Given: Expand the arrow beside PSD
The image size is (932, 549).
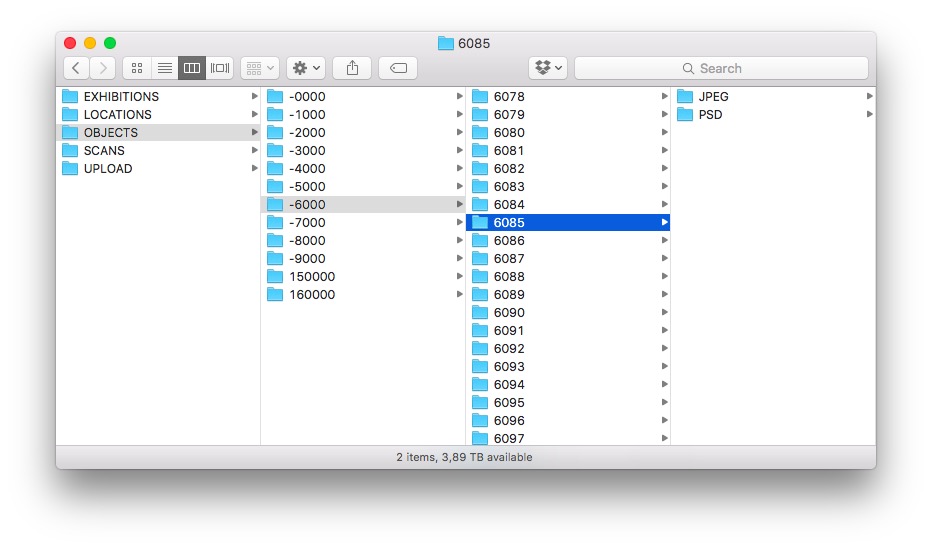Looking at the screenshot, I should 870,114.
